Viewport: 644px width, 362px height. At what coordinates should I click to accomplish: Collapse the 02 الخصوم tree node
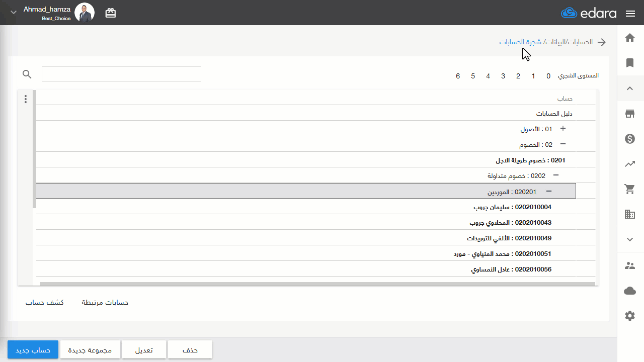point(563,144)
